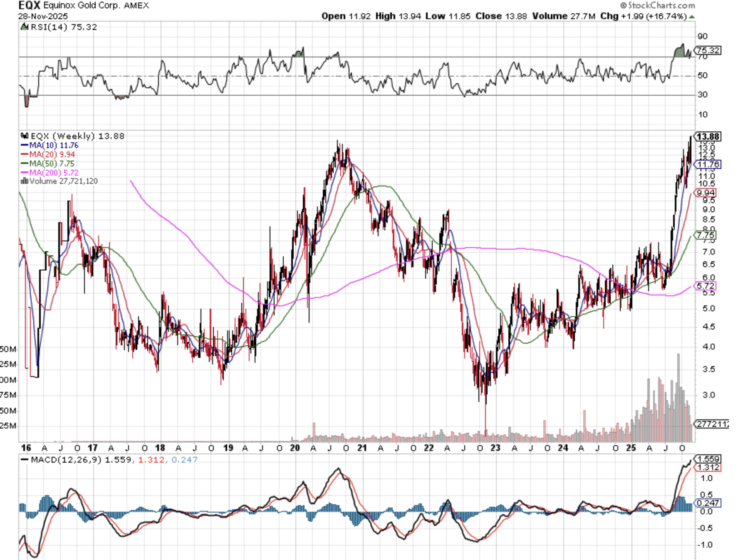
Task: Click the Volume bar-chart legend icon
Action: coord(24,181)
